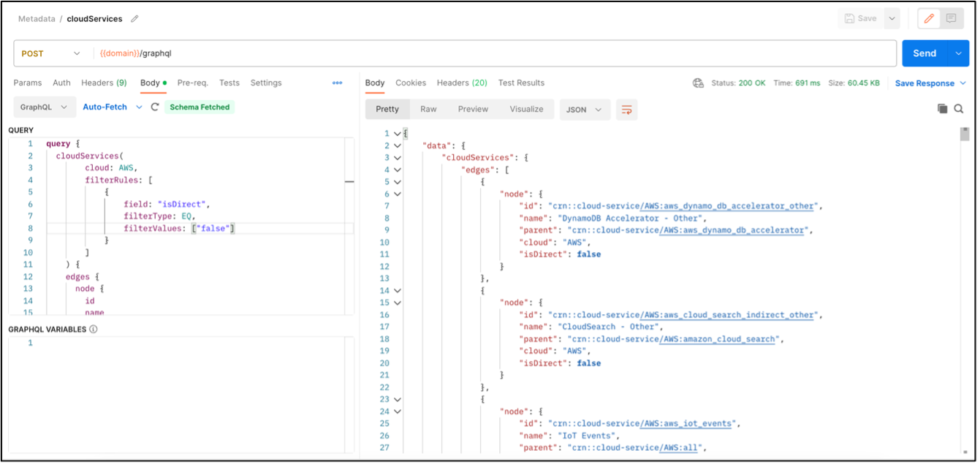The height and width of the screenshot is (464, 980).
Task: Select the request Body tab
Action: 153,83
